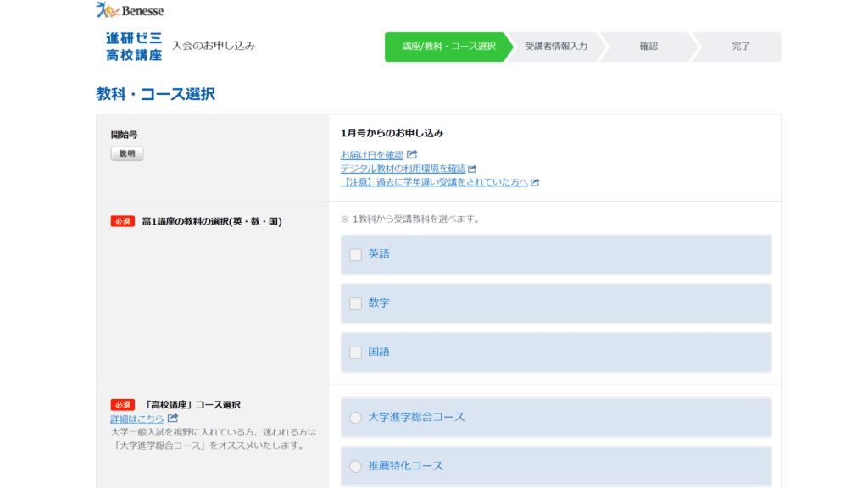Screen dimensions: 868x488
Task: Open the 過去に学年違い受講 caution link
Action: coord(437,181)
